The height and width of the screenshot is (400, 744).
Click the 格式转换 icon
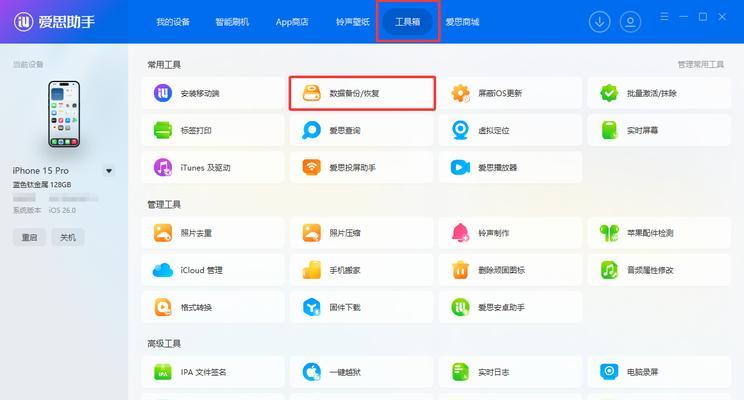pos(163,307)
